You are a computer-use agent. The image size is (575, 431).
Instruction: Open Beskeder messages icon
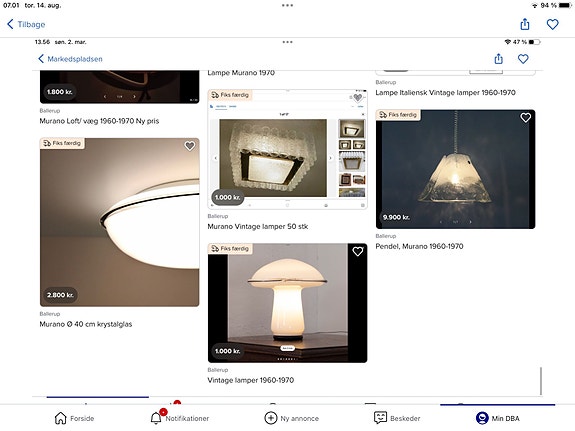[380, 418]
